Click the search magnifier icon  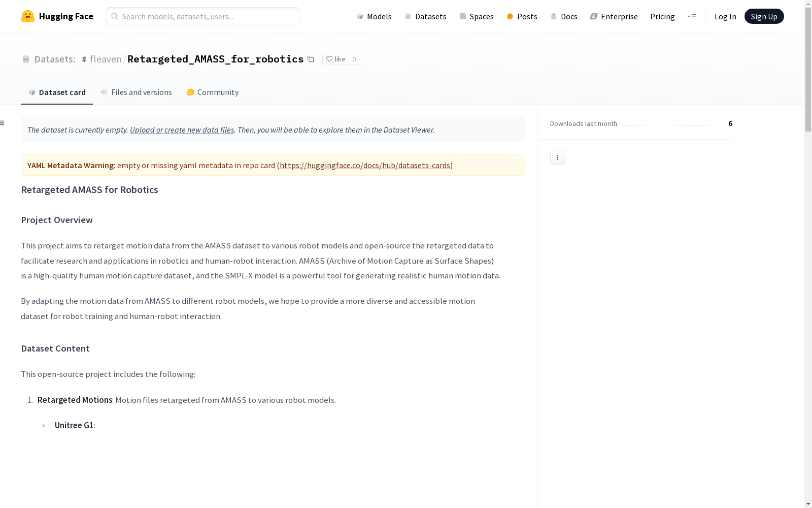(x=115, y=16)
